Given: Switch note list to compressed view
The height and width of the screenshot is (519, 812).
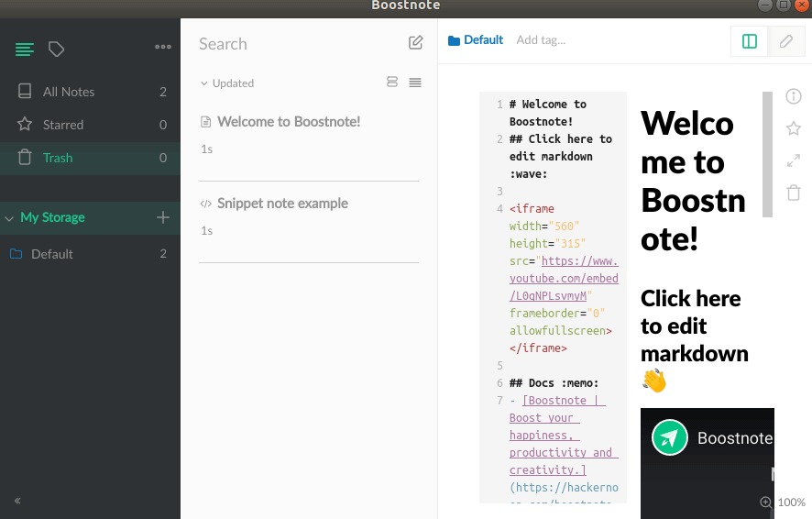Looking at the screenshot, I should pyautogui.click(x=415, y=83).
